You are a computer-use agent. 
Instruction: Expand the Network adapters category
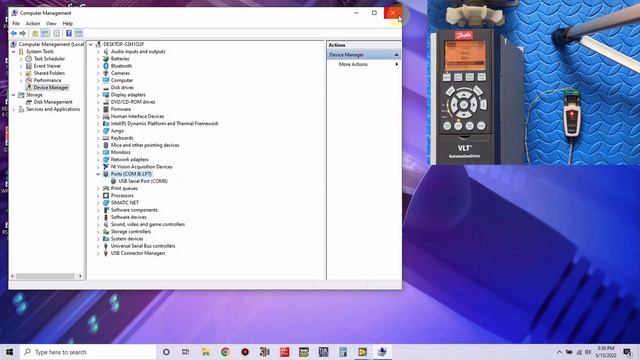(x=98, y=160)
